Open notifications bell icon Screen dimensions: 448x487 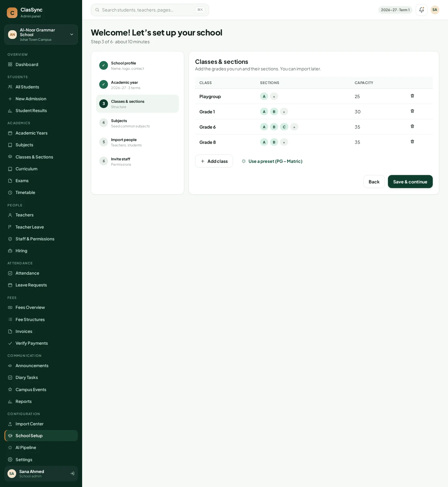point(421,10)
